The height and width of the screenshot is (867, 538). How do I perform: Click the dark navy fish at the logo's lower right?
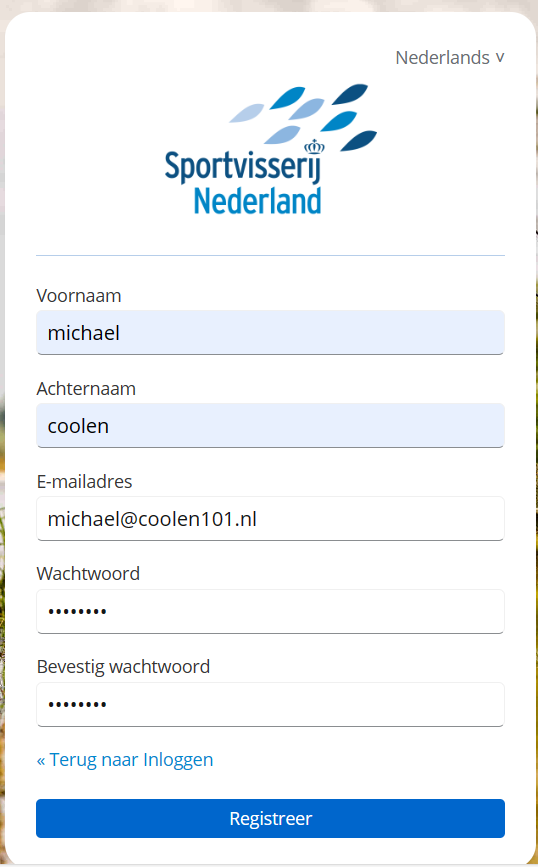coord(358,140)
